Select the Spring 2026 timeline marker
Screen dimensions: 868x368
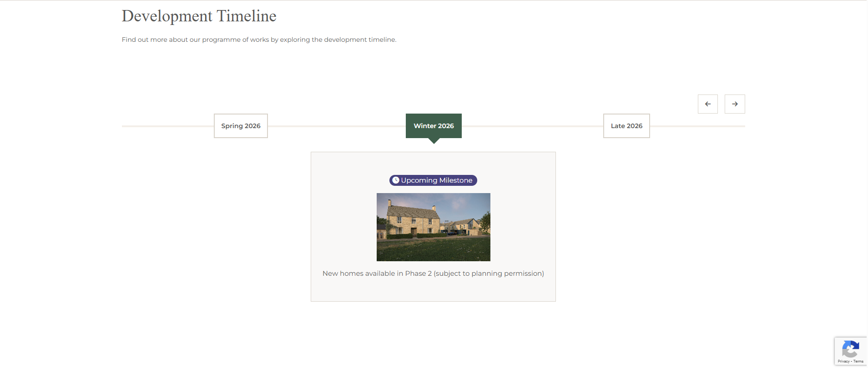tap(241, 126)
